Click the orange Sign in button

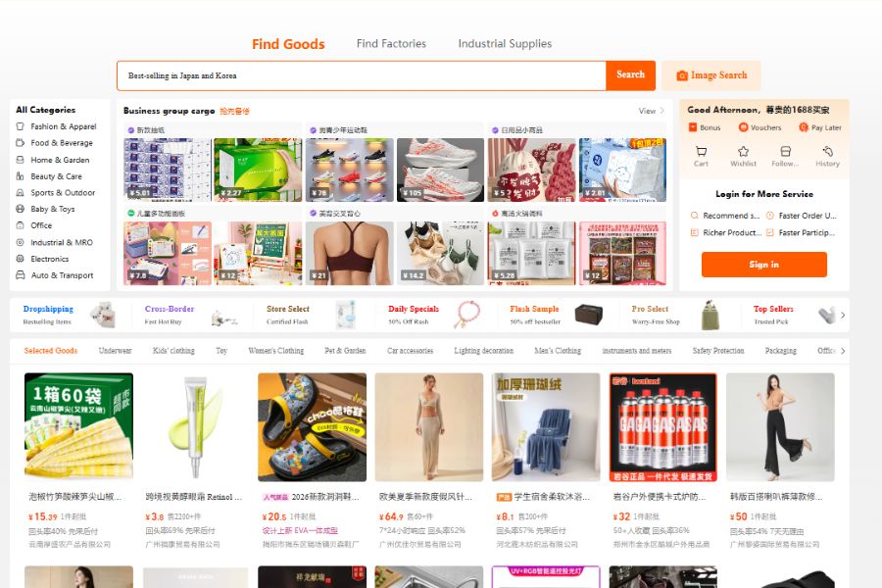coord(763,265)
